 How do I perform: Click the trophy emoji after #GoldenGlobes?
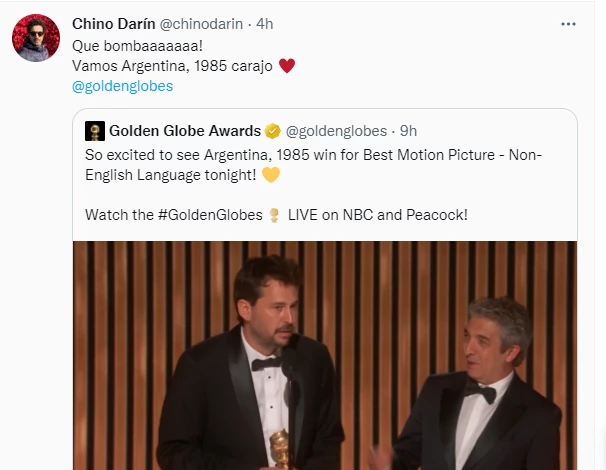coord(274,215)
